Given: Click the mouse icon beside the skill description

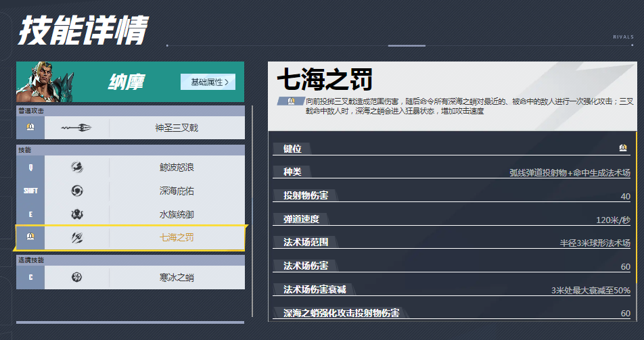Looking at the screenshot, I should [x=291, y=101].
